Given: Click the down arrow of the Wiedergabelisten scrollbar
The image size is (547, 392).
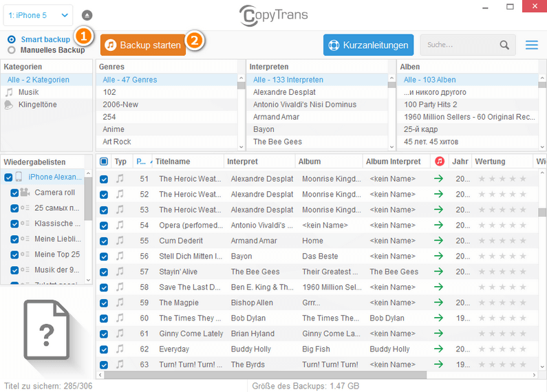Looking at the screenshot, I should click(88, 280).
